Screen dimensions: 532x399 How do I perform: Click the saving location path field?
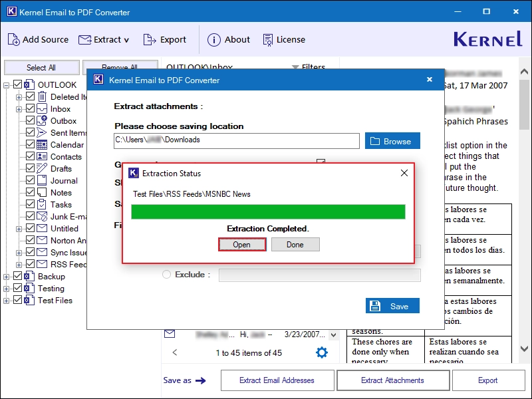click(x=237, y=141)
